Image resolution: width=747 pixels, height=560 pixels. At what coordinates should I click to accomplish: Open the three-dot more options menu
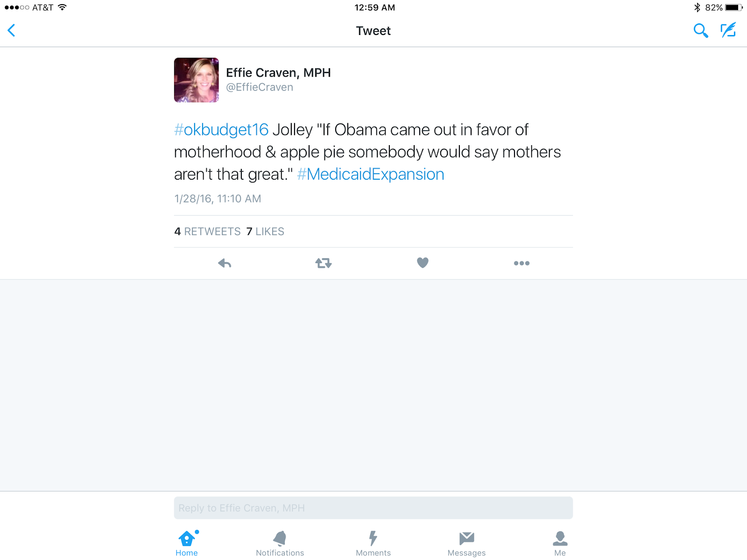click(x=521, y=263)
